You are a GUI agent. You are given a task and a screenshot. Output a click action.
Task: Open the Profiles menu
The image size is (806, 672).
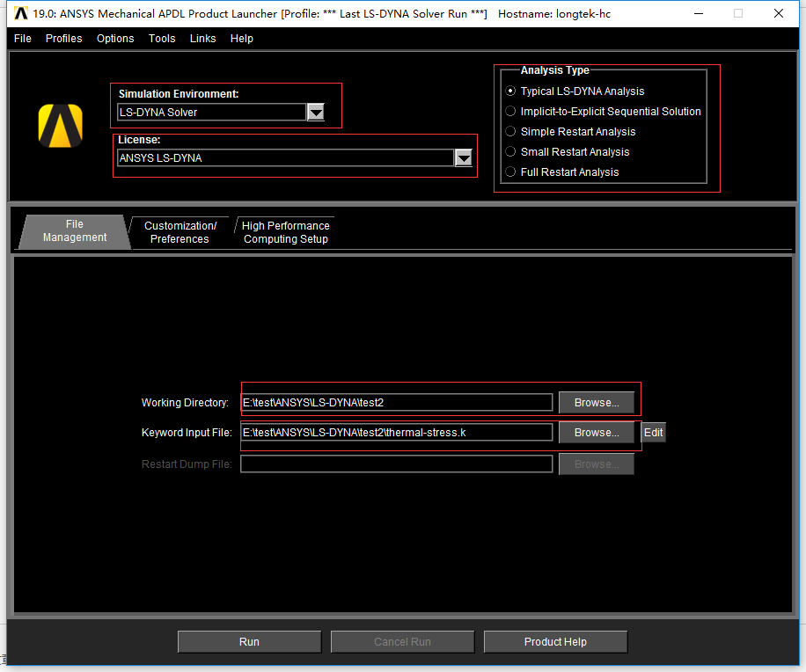click(x=62, y=38)
